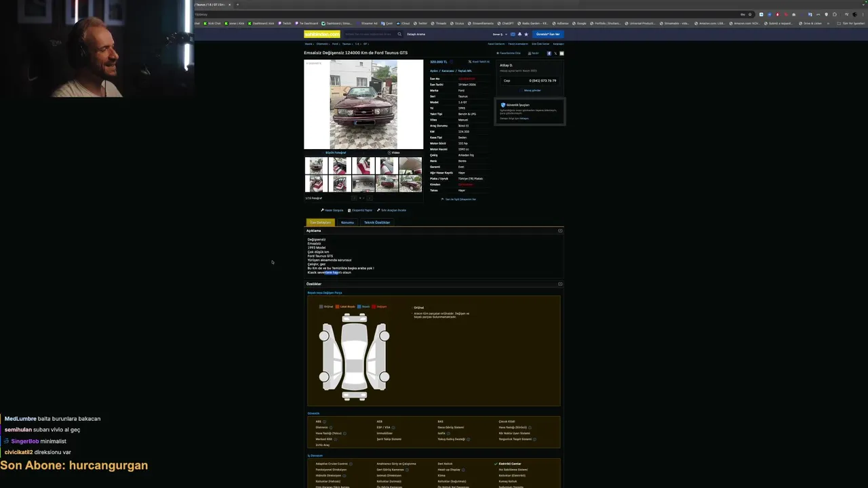Open the notifications bell icon
Screen dimensions: 868x488
coord(519,34)
